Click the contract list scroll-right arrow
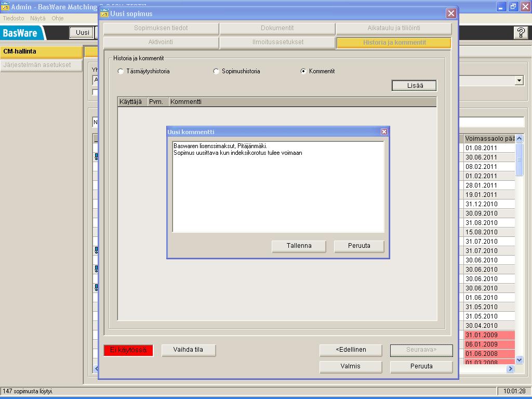This screenshot has height=399, width=532. [510, 368]
